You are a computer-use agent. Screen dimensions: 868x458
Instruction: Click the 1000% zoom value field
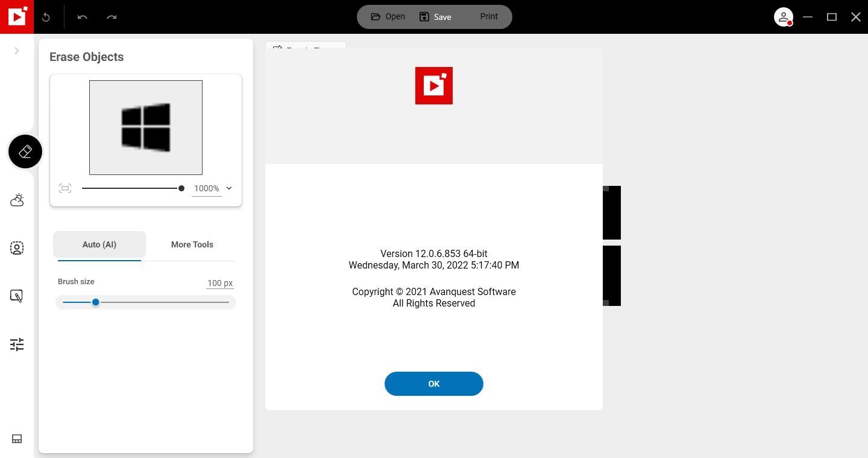[206, 188]
